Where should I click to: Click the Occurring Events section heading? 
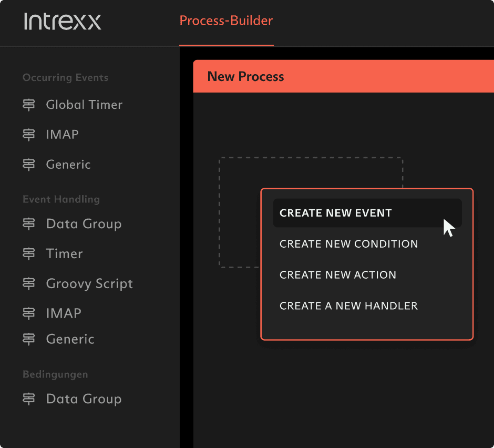click(x=65, y=78)
